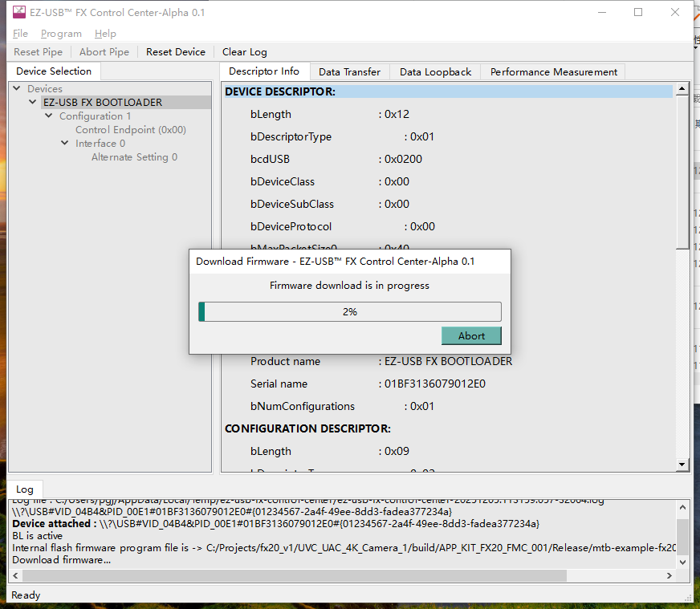This screenshot has width=700, height=609.
Task: Click the log horizontal scroll right arrow
Action: click(x=669, y=575)
